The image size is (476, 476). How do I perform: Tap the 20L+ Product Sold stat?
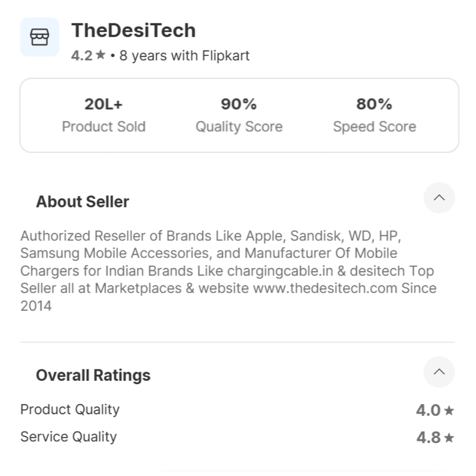tap(103, 115)
